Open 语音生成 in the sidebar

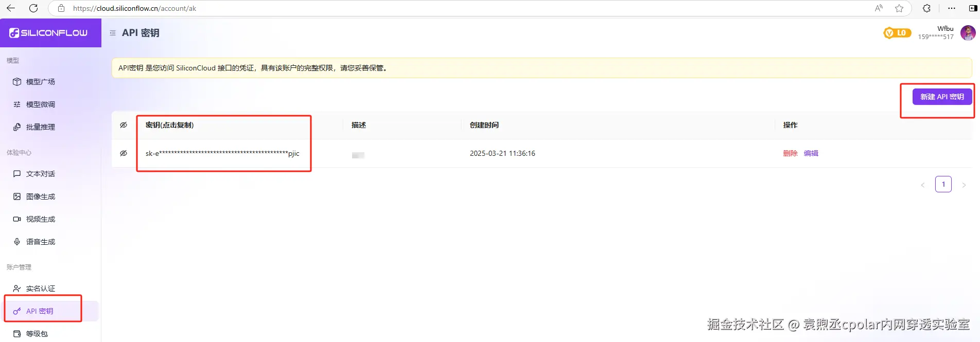pos(34,242)
